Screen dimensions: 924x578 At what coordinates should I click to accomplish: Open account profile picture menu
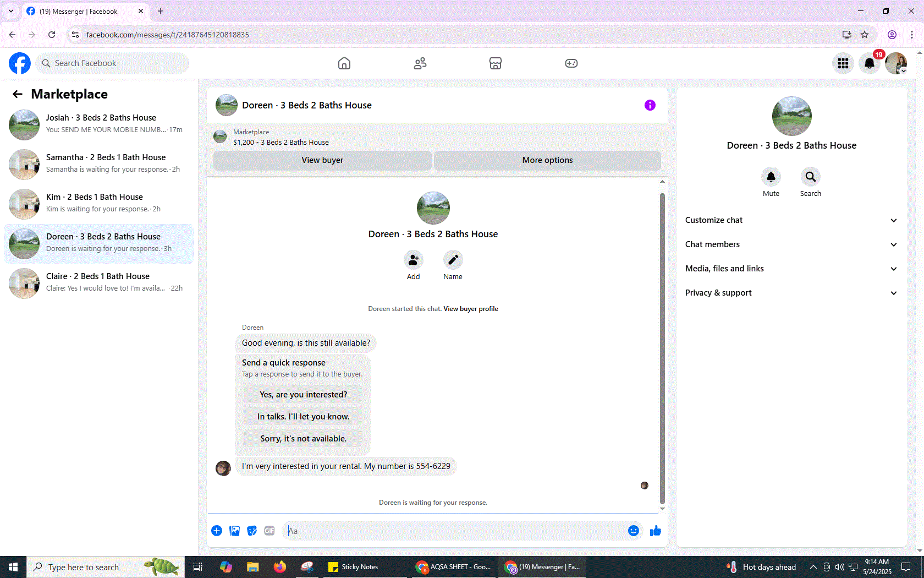point(896,63)
